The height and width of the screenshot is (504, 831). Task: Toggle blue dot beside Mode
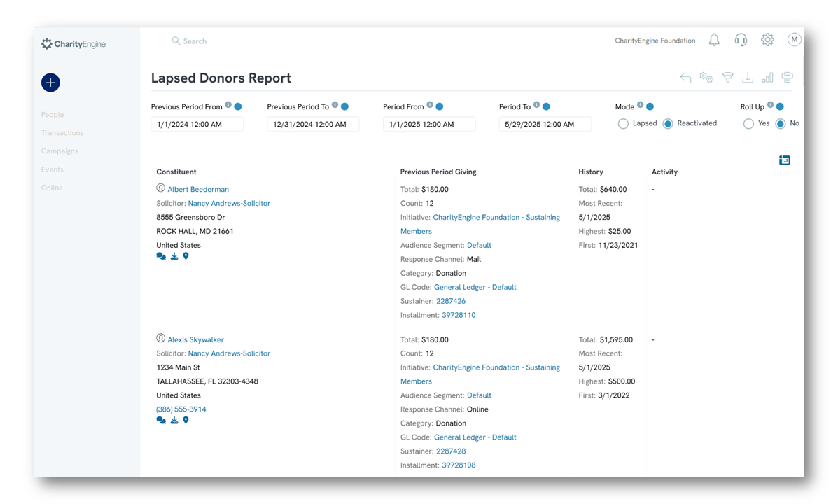coord(650,106)
